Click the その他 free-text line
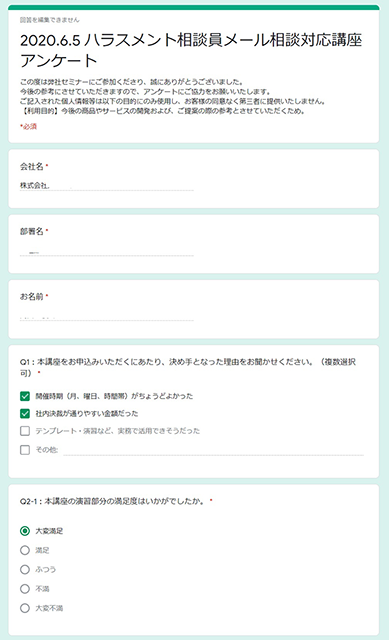Viewport: 389px width, 640px height. pyautogui.click(x=213, y=450)
